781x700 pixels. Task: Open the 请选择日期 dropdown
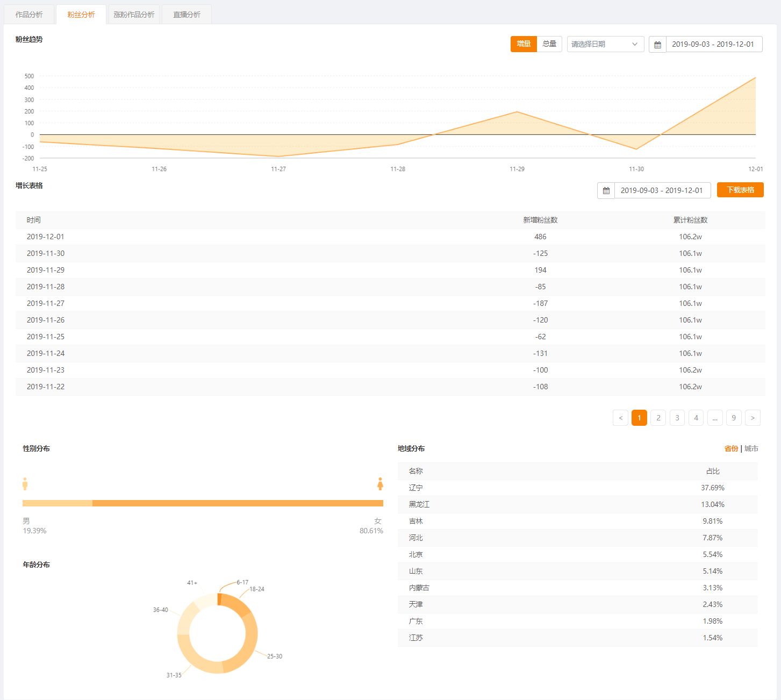[x=605, y=44]
